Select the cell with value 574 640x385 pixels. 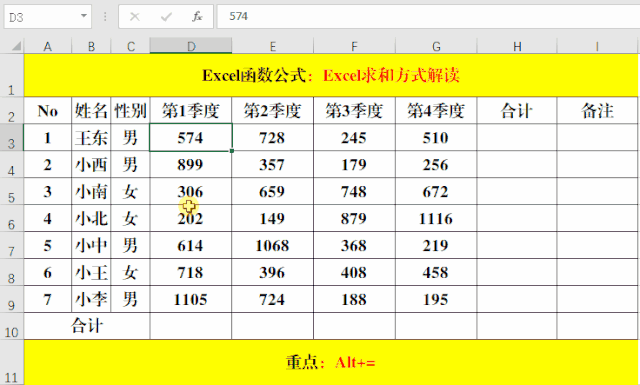[191, 138]
